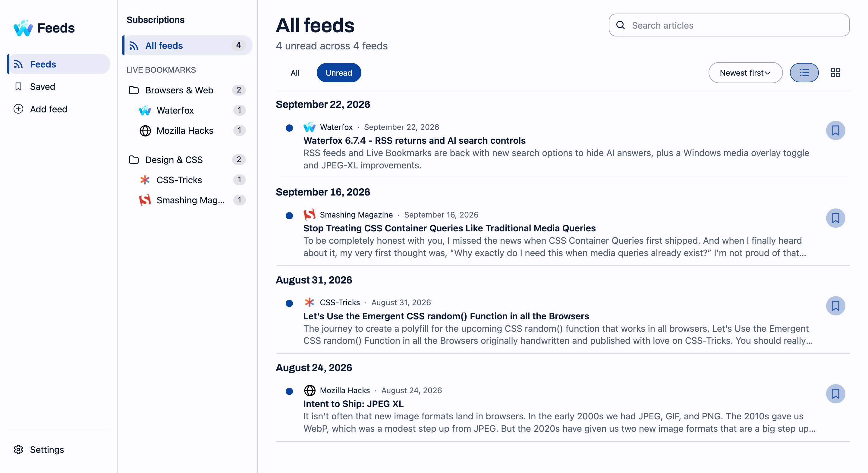Click CSS-Tricks source icon in article list
This screenshot has width=868, height=473.
coord(309,302)
